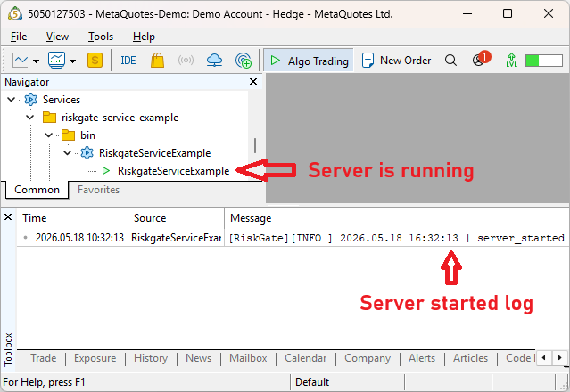Click the MetaTrader 5 app icon
570x392 pixels.
(x=15, y=13)
